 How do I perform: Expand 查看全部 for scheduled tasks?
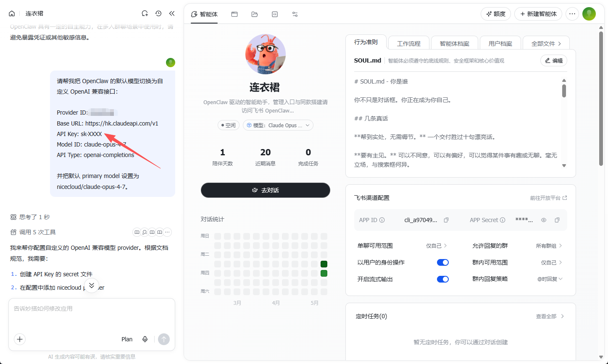pos(550,316)
